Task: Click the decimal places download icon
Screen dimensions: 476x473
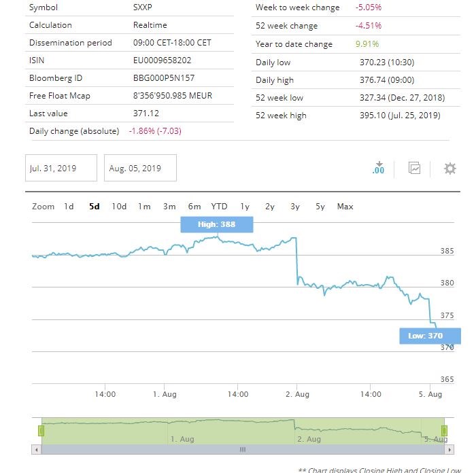Action: pos(379,168)
